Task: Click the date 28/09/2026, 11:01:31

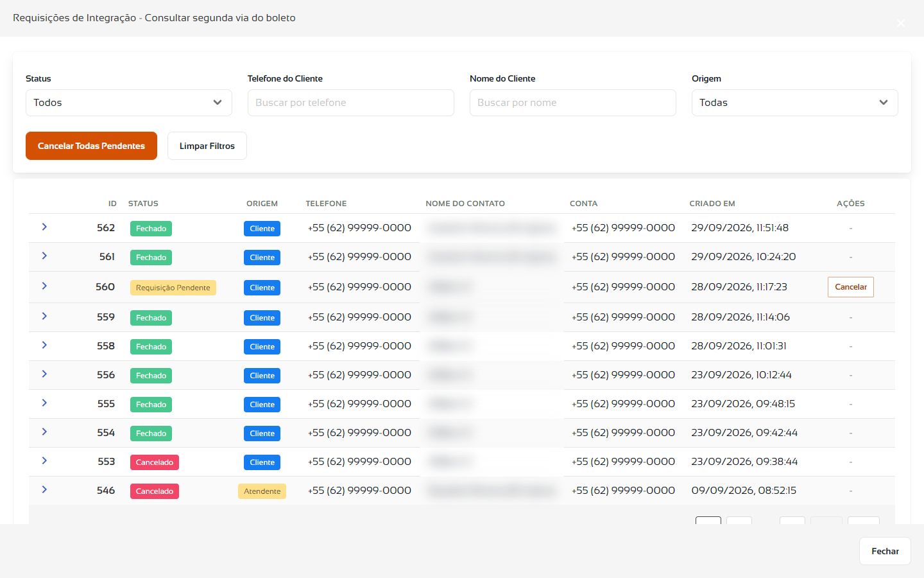Action: [x=739, y=346]
